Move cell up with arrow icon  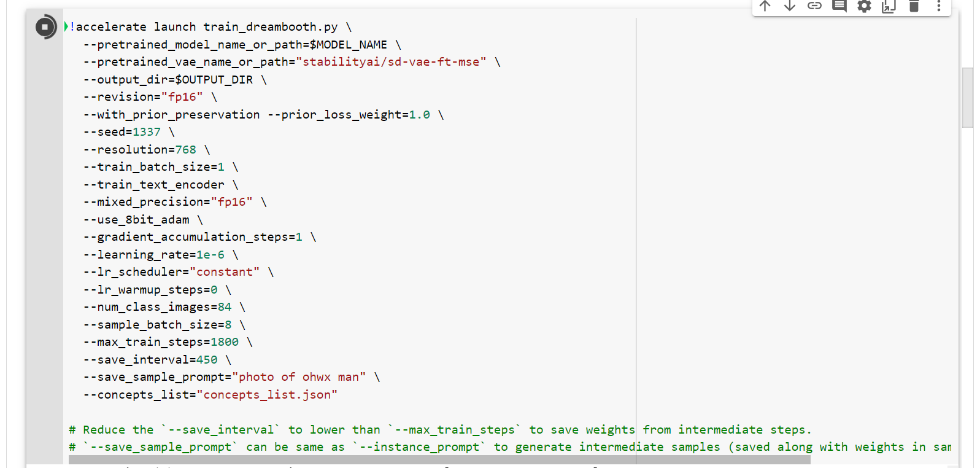[x=765, y=6]
